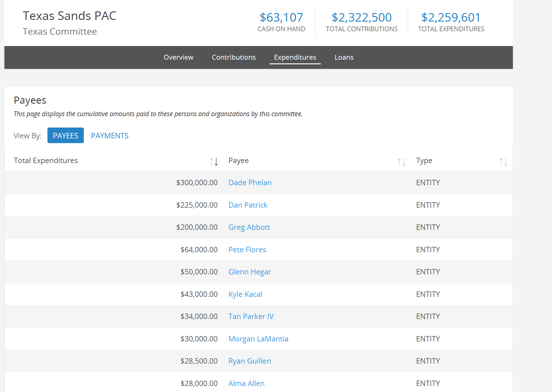Screen dimensions: 552x392
Task: View Pete Flores payee details
Action: (x=247, y=249)
